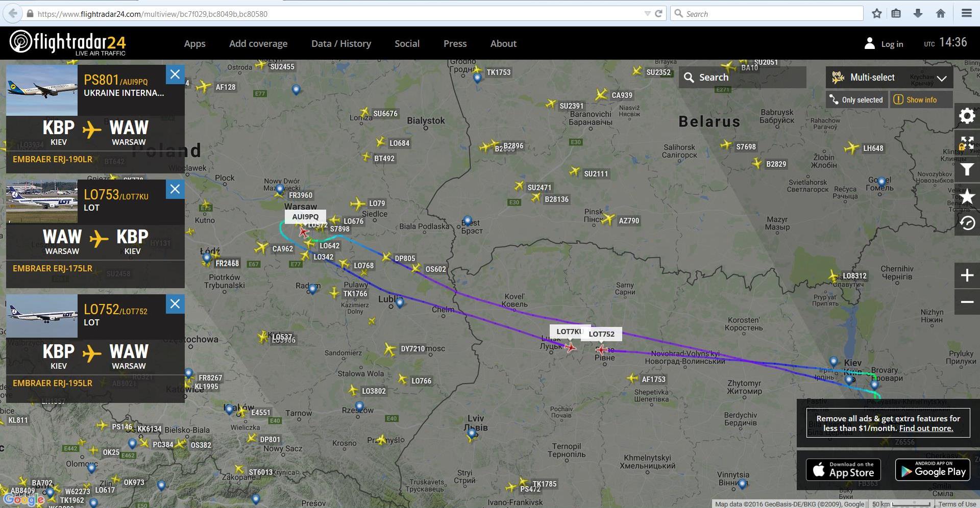
Task: Toggle Only selected flights
Action: (857, 100)
